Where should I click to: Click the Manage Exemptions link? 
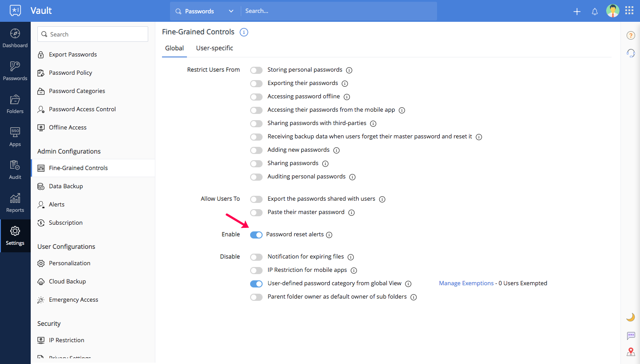466,283
